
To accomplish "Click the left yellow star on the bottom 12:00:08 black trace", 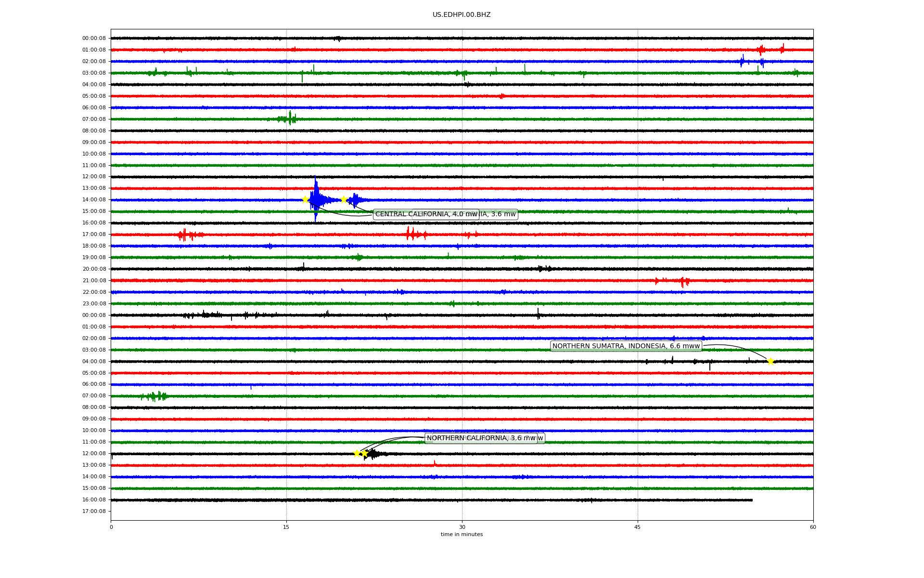I will click(x=357, y=453).
